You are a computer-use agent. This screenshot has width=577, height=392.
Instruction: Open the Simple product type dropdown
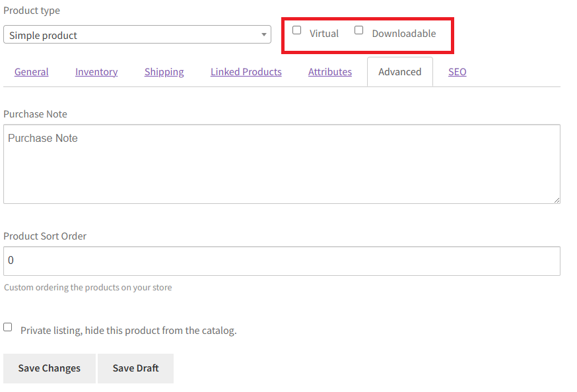coord(137,34)
